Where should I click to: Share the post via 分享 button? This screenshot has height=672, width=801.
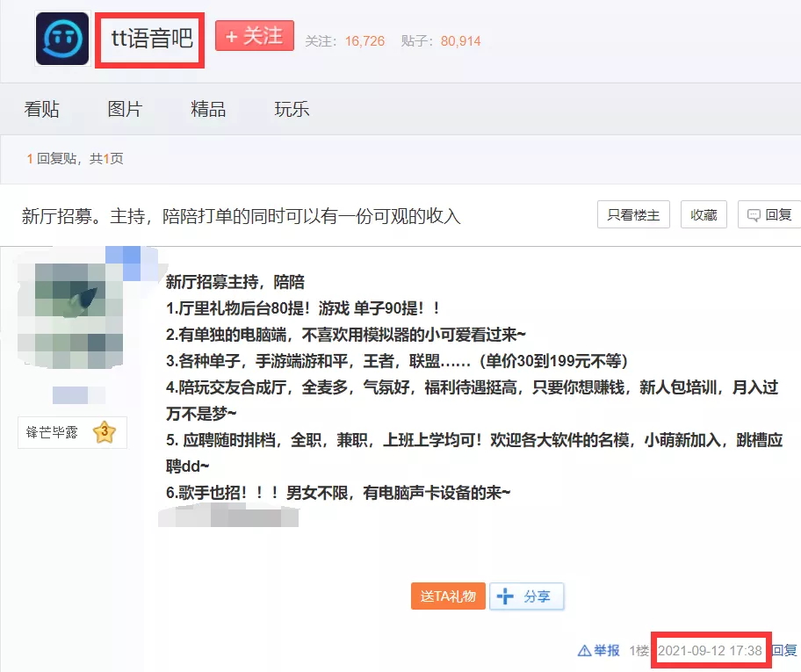click(x=527, y=596)
